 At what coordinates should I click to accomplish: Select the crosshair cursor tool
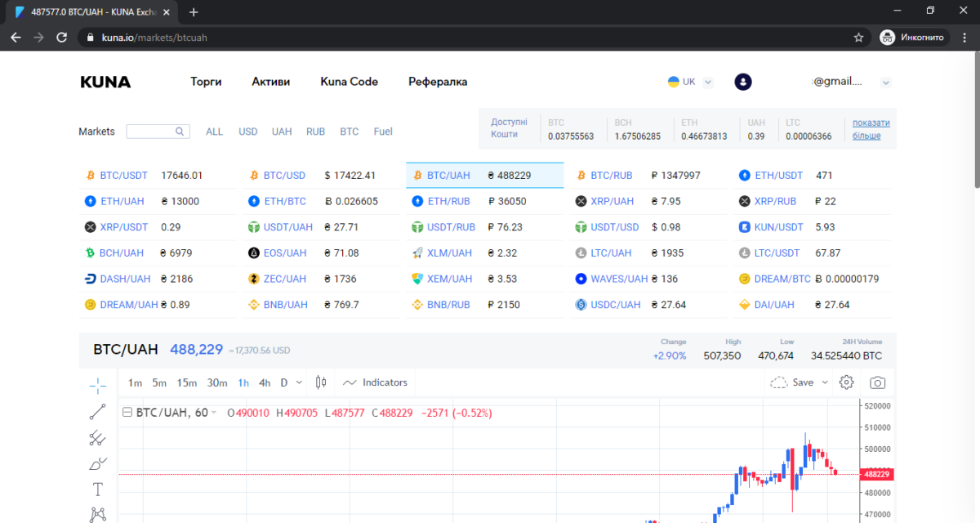click(x=98, y=385)
